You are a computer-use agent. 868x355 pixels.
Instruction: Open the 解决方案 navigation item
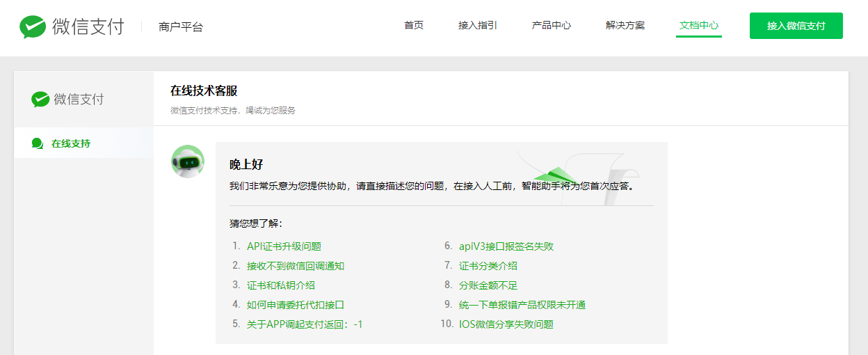pos(625,25)
